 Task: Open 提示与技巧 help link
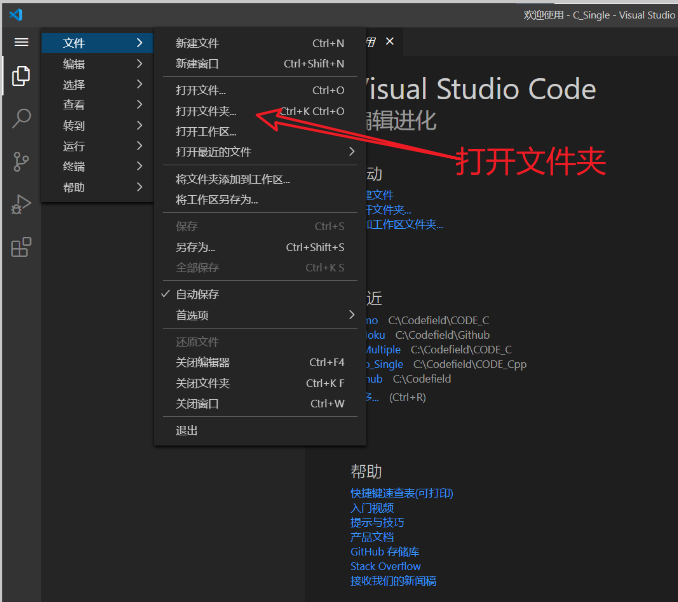click(x=377, y=522)
